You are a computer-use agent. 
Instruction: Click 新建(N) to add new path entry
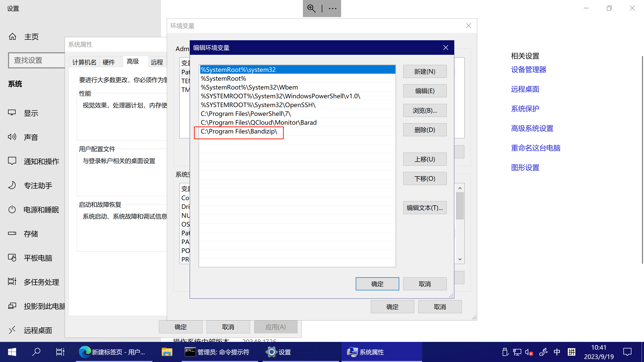pos(424,71)
